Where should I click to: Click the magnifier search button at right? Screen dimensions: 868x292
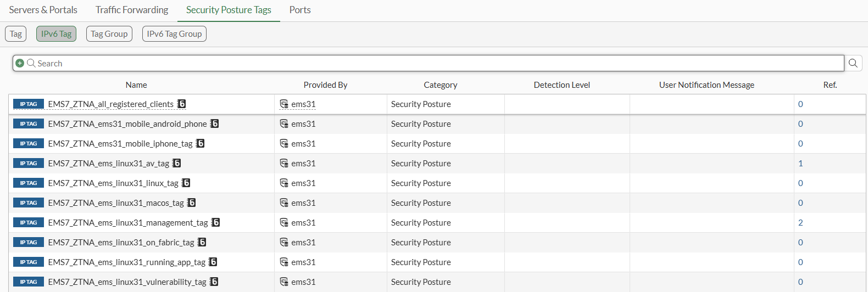pyautogui.click(x=853, y=63)
